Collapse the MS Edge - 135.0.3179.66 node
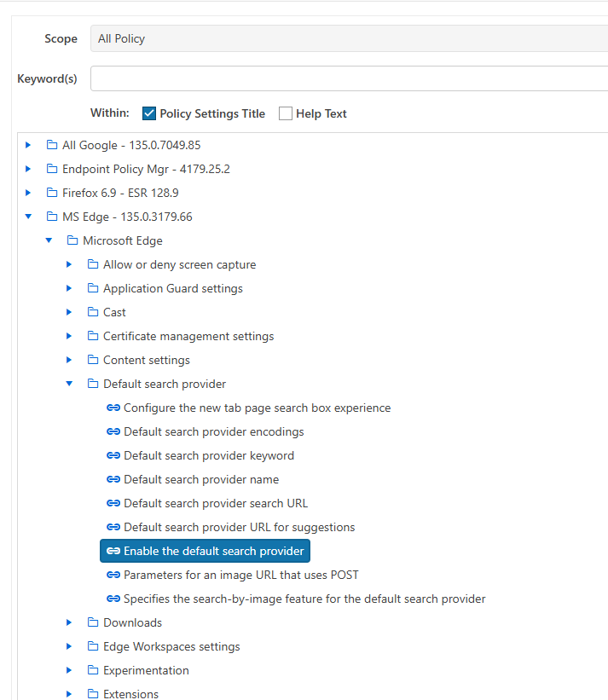This screenshot has width=608, height=700. [x=28, y=217]
